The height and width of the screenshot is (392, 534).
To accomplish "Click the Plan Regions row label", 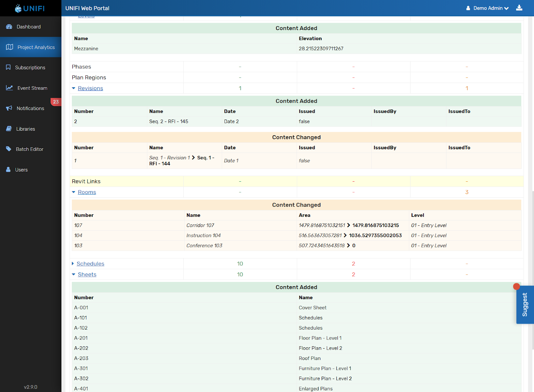I will point(89,77).
